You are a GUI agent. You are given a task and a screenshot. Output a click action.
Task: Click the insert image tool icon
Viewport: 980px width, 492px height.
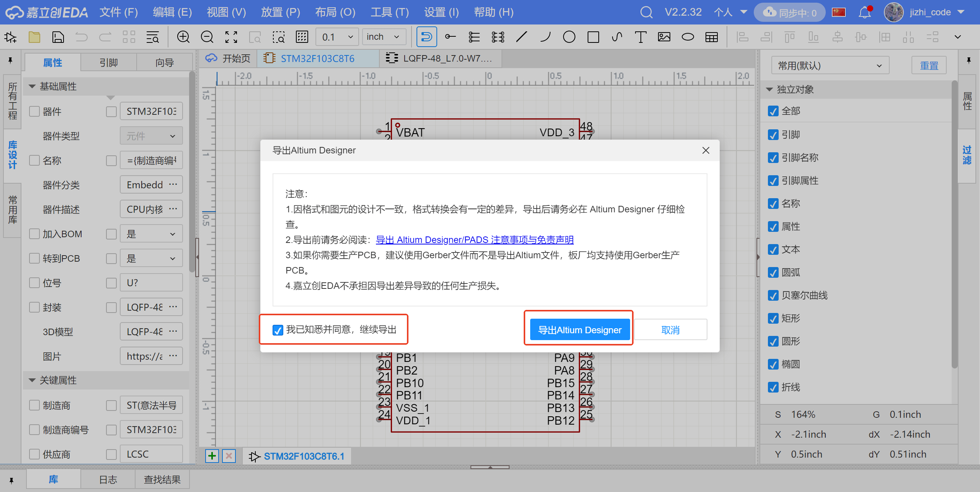tap(664, 37)
